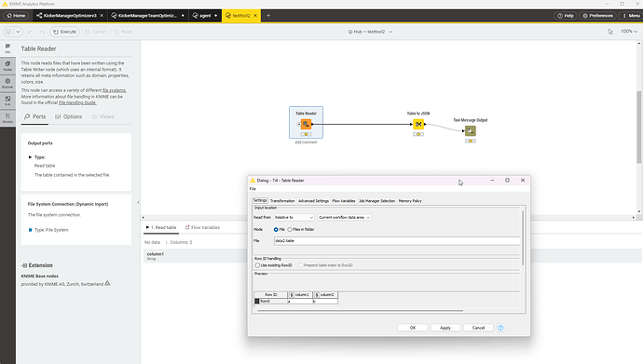643x364 pixels.
Task: Go to the Home tab button
Action: (x=16, y=16)
